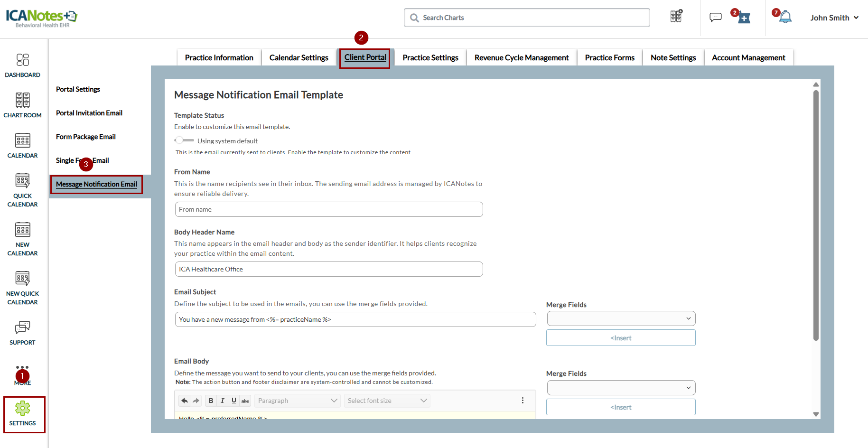Open the messages speech bubble icon
This screenshot has width=868, height=448.
[x=715, y=18]
